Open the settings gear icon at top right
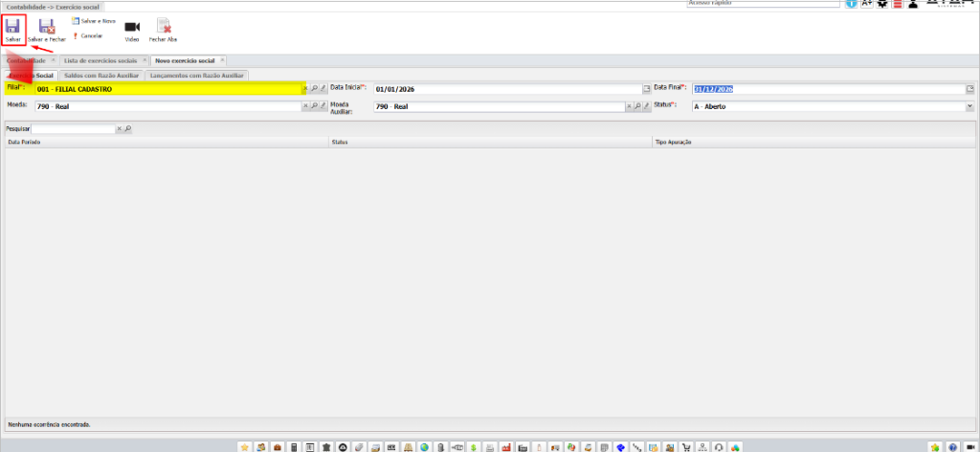The height and width of the screenshot is (452, 980). [882, 4]
